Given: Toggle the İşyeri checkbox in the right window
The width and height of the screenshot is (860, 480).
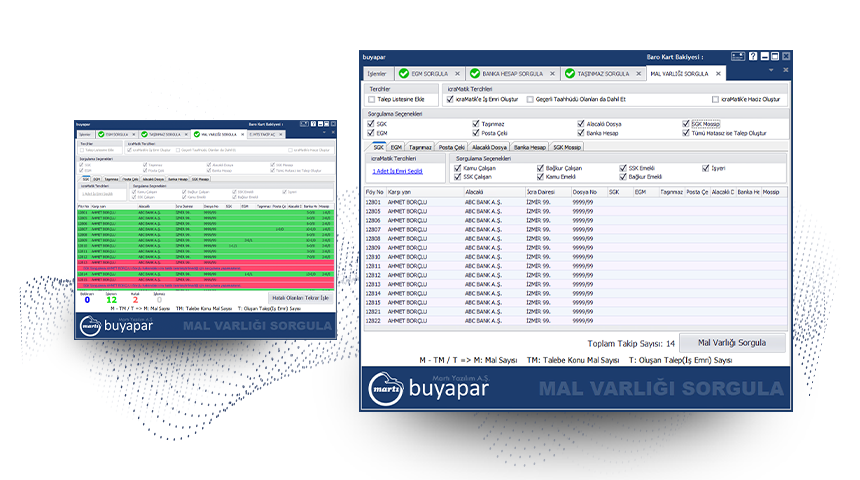Looking at the screenshot, I should pyautogui.click(x=706, y=168).
